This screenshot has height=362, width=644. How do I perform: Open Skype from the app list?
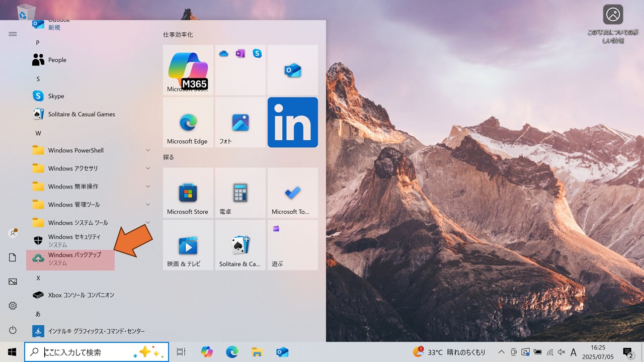[56, 96]
